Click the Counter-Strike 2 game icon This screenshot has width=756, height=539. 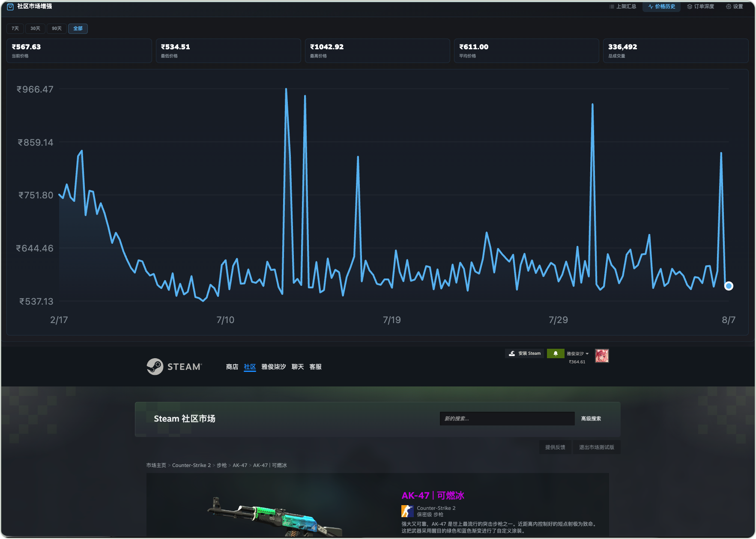(x=407, y=511)
